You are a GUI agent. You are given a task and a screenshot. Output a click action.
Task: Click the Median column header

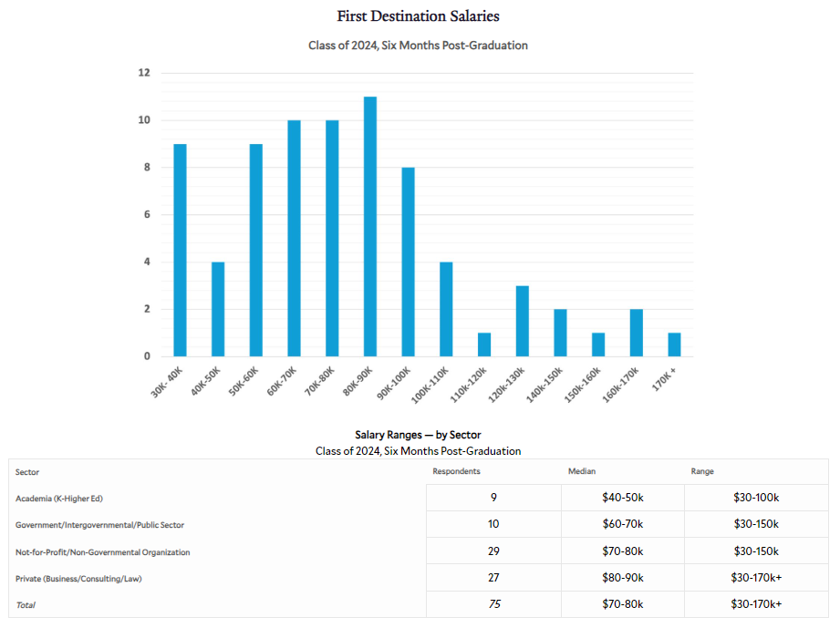pos(581,471)
